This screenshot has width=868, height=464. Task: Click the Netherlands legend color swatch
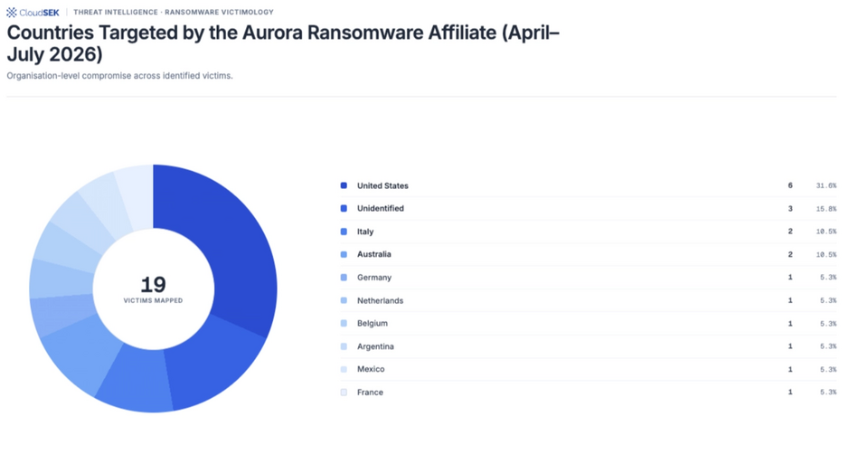(344, 300)
